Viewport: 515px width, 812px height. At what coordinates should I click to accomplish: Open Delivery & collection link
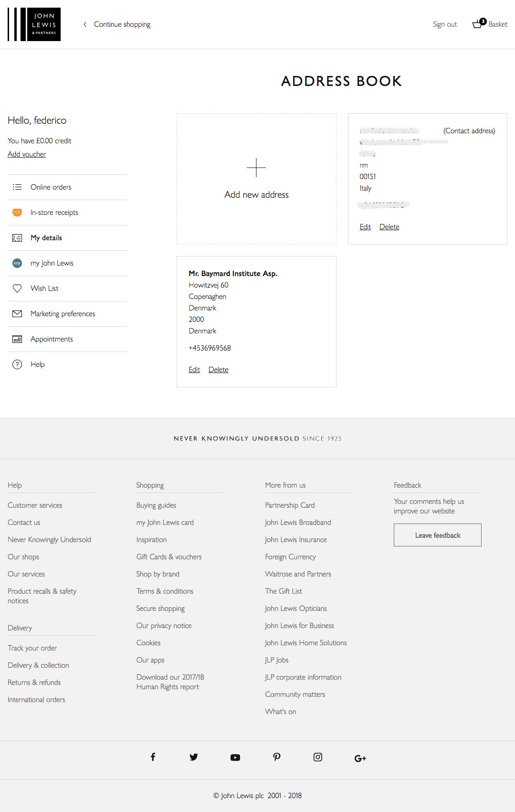pos(38,665)
